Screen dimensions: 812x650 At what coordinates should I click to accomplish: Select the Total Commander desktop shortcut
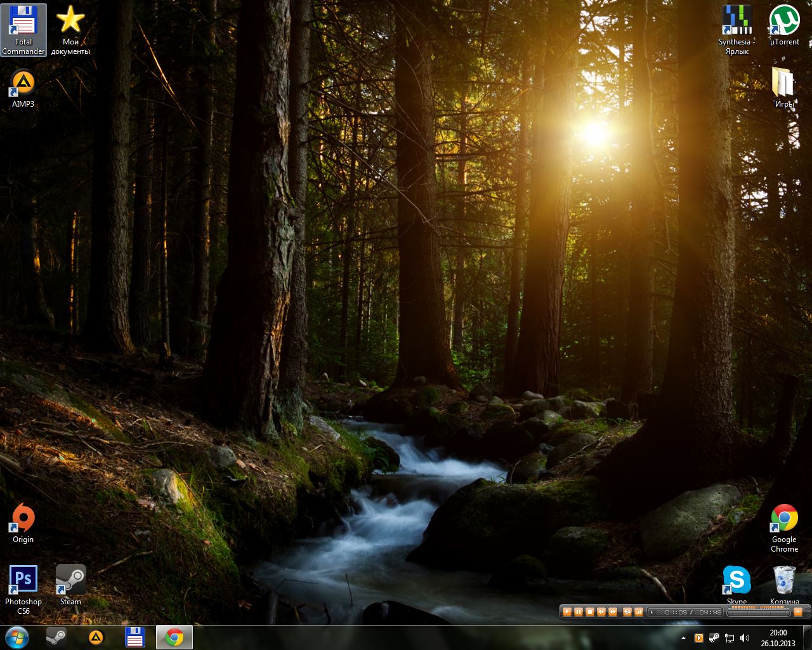coord(23,29)
